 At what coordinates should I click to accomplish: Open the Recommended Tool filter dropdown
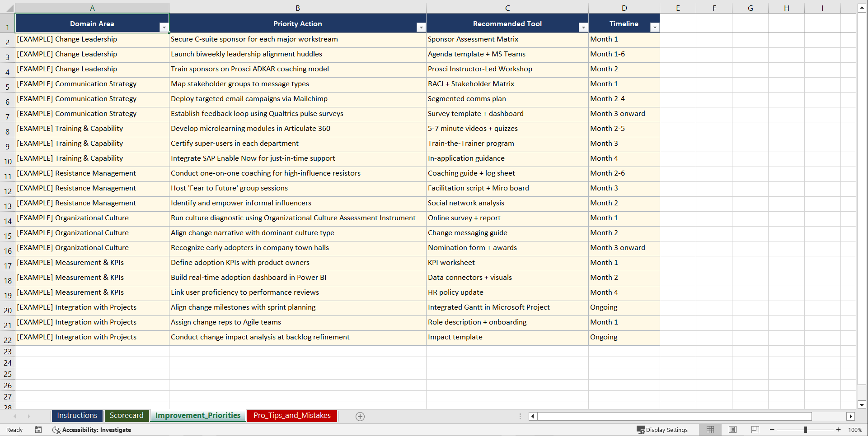(x=583, y=27)
